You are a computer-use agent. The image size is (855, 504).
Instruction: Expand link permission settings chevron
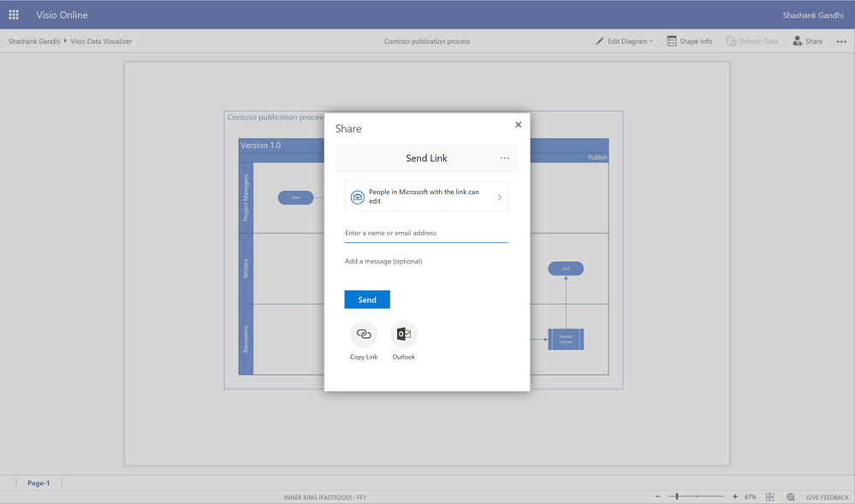point(500,197)
